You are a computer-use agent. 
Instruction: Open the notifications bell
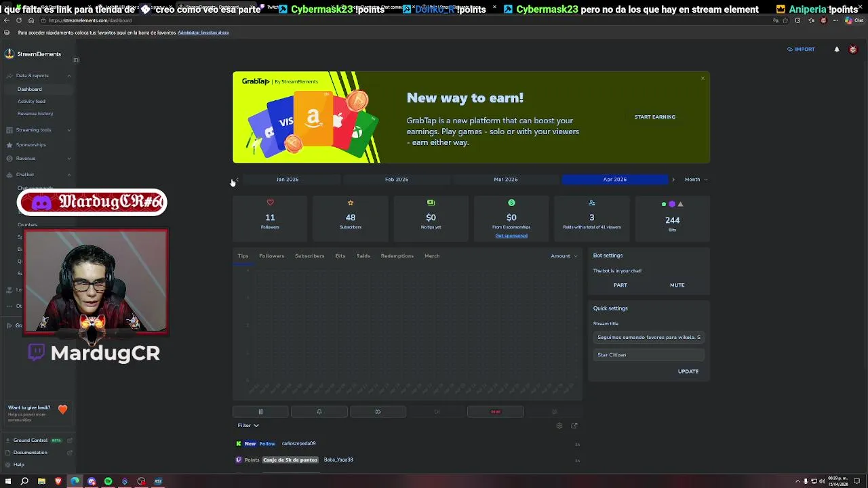click(x=837, y=49)
